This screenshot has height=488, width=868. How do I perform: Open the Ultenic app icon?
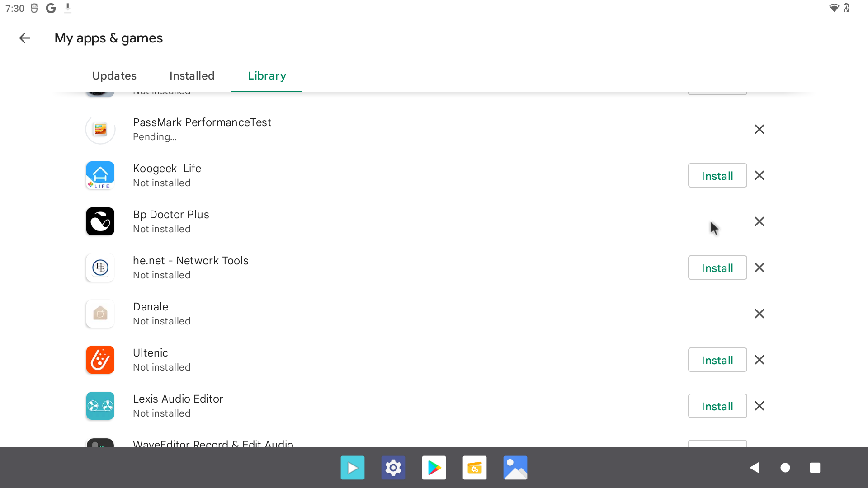click(x=100, y=360)
